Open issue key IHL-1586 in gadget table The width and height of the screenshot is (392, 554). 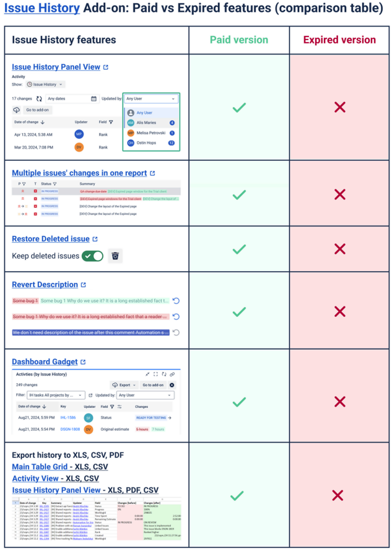click(x=69, y=418)
